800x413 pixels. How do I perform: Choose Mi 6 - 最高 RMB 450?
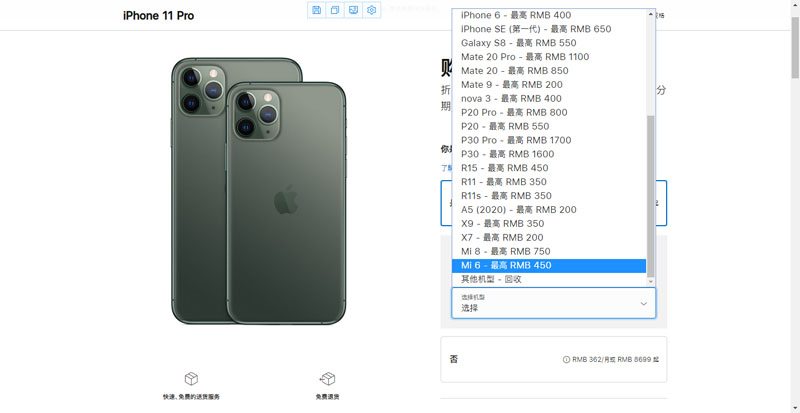tap(549, 265)
